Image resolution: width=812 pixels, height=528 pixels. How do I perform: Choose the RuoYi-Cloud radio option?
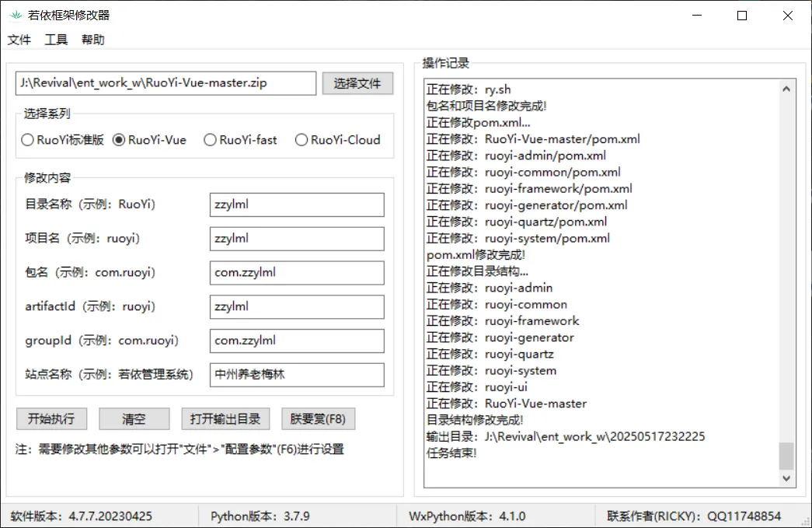pyautogui.click(x=301, y=140)
